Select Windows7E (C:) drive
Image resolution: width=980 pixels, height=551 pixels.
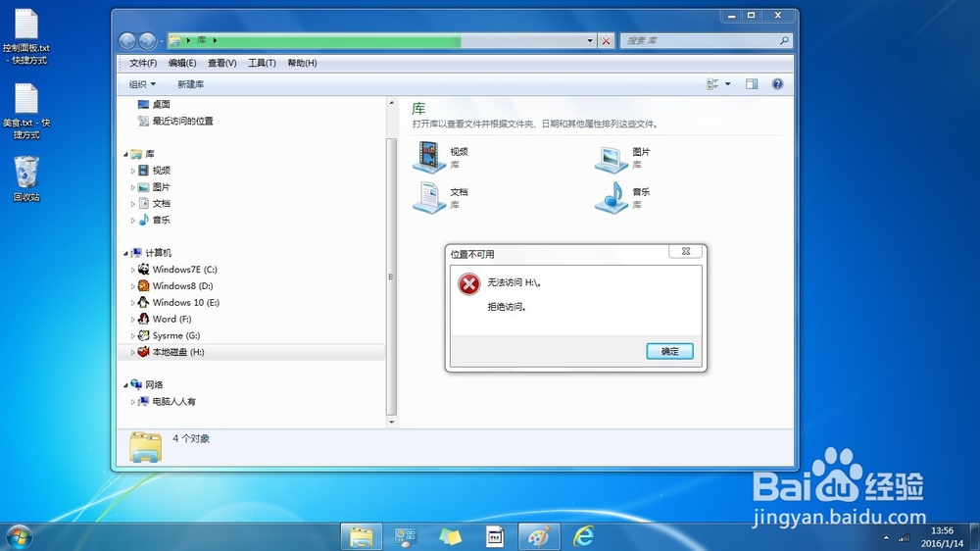pyautogui.click(x=184, y=270)
